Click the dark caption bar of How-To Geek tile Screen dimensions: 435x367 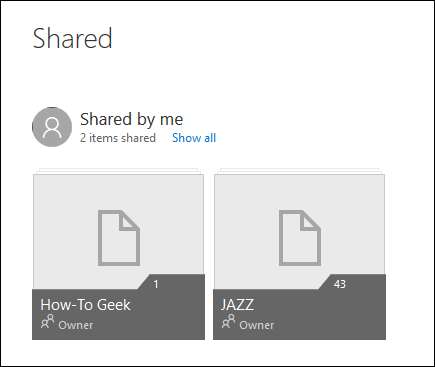tap(118, 314)
